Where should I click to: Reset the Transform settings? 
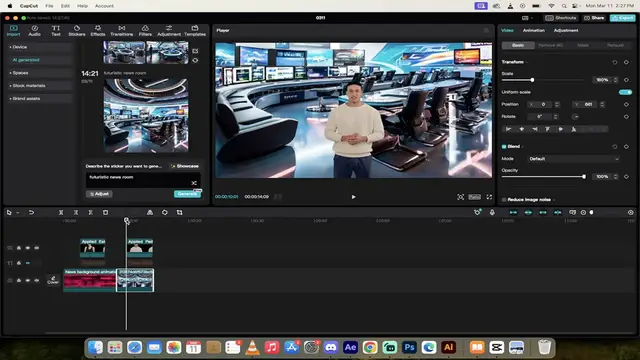click(615, 62)
